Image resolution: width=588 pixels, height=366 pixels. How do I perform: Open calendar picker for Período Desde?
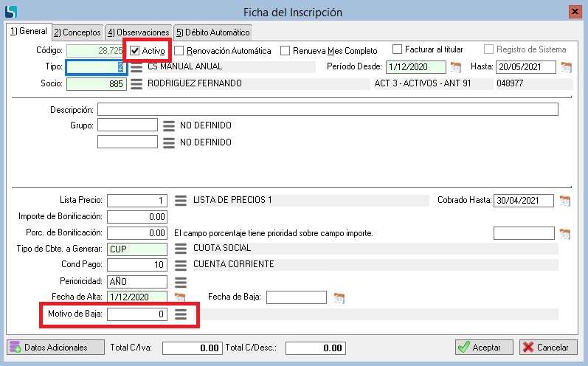tap(455, 67)
